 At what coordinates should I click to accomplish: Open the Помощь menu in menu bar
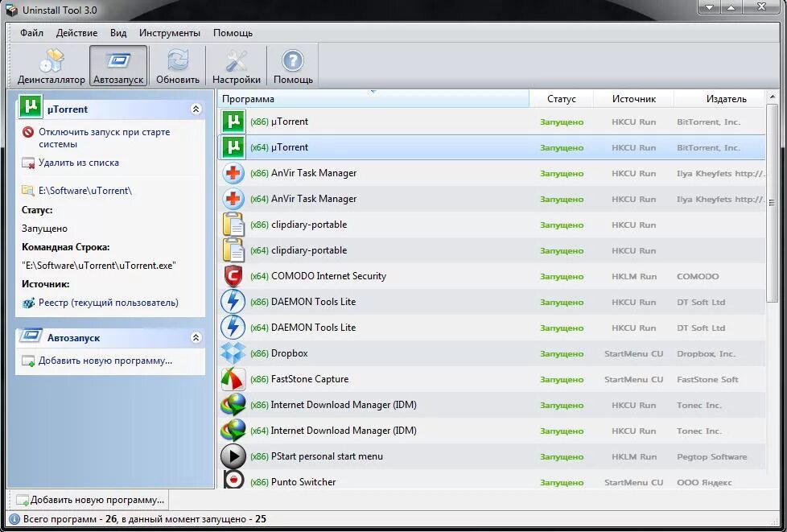(x=233, y=33)
